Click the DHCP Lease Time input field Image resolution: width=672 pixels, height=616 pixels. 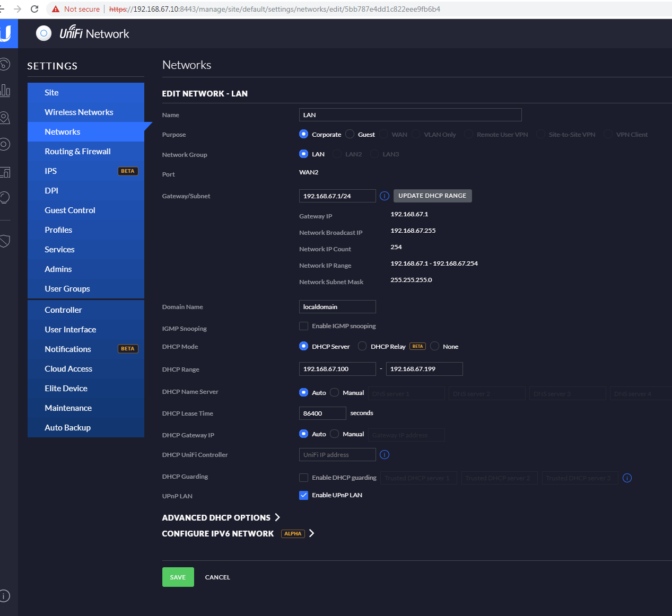322,413
